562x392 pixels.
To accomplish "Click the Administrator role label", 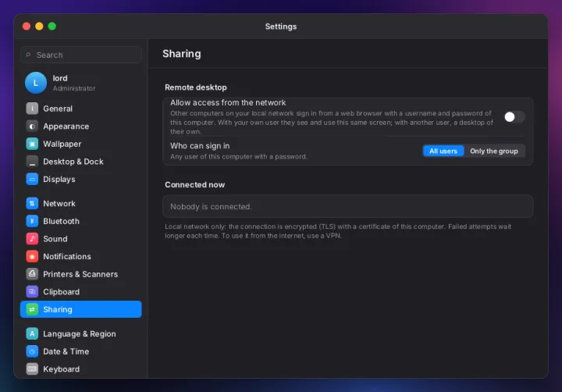I will [74, 88].
